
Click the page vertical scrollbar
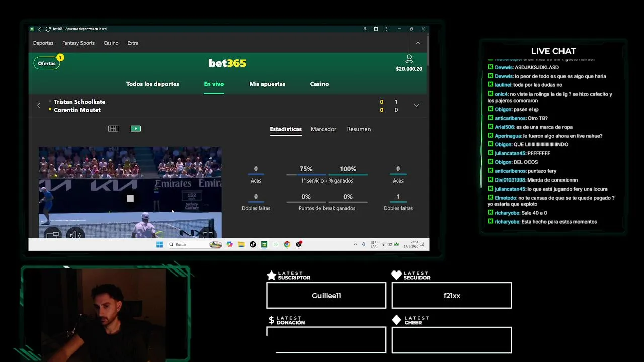[428, 50]
